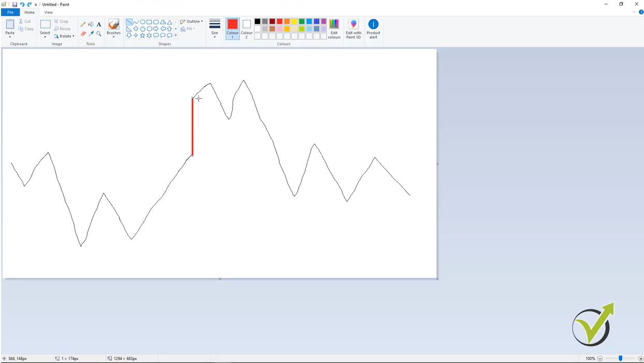Click the Save icon in quick access toolbar

click(15, 4)
